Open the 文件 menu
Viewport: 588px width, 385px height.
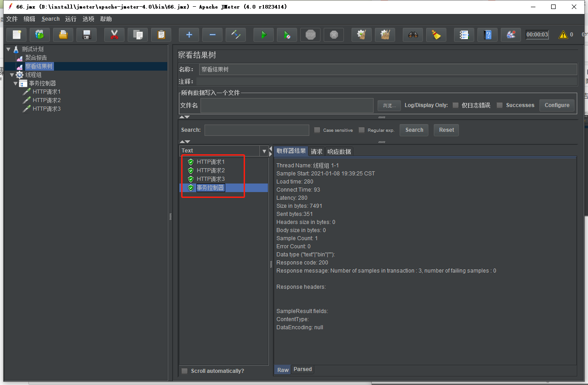point(12,19)
